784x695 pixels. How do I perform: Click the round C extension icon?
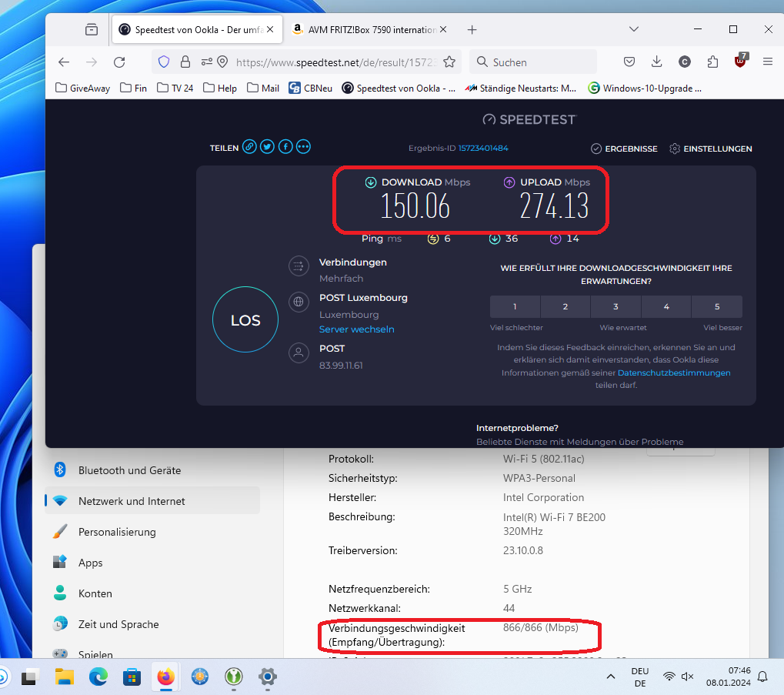(x=685, y=62)
